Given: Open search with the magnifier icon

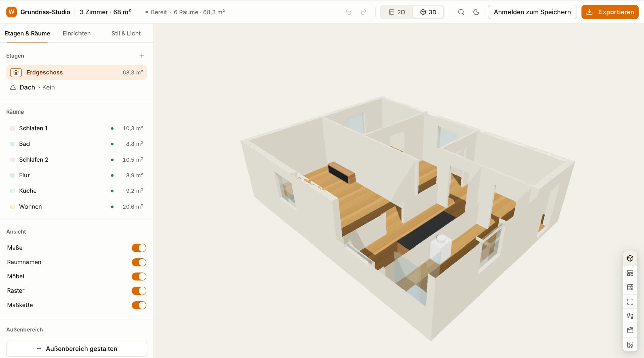Looking at the screenshot, I should point(461,12).
